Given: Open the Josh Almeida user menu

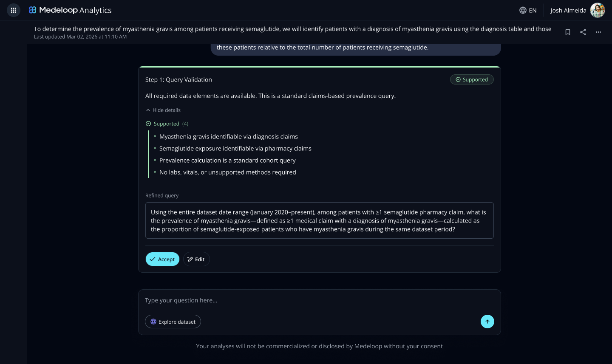Looking at the screenshot, I should 568,10.
